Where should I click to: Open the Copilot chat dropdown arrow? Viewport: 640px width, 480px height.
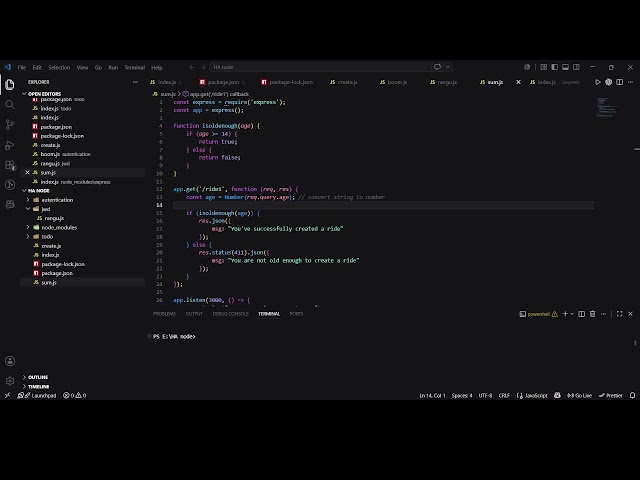(448, 67)
